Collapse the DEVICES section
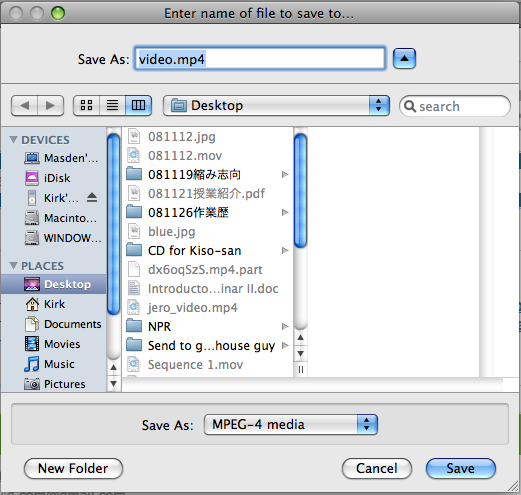 (13, 140)
